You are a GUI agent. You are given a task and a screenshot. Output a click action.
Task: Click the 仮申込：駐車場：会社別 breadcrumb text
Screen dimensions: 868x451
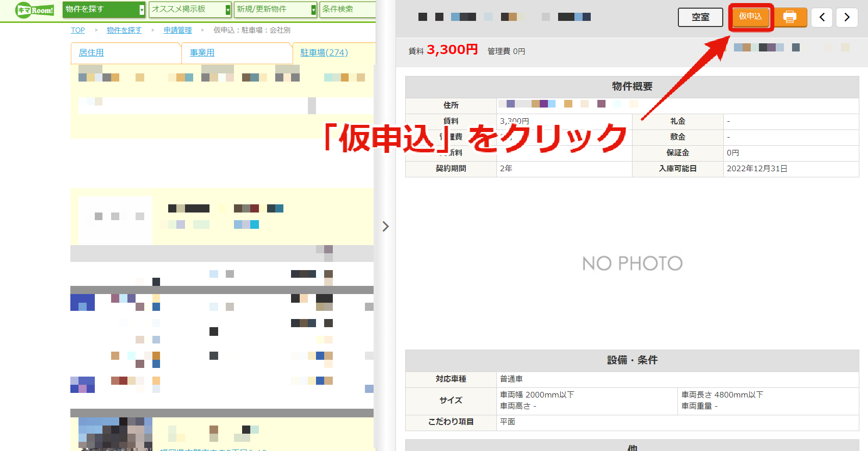[252, 30]
